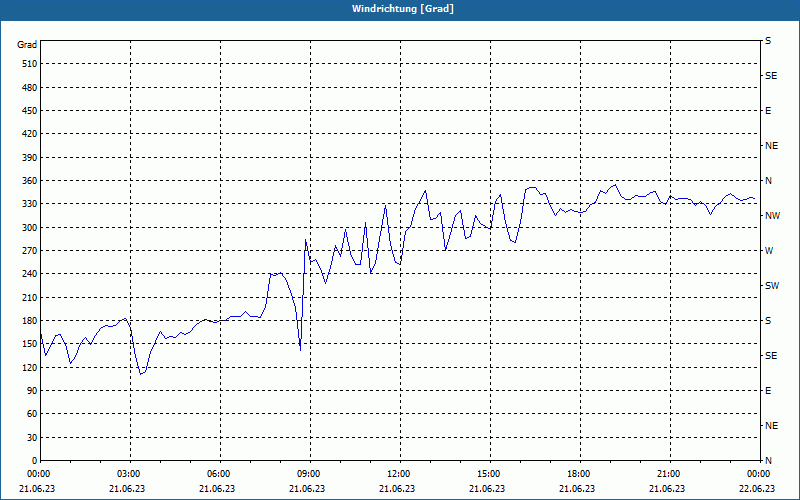
Task: Select the 210 degree axis label
Action: (30, 297)
